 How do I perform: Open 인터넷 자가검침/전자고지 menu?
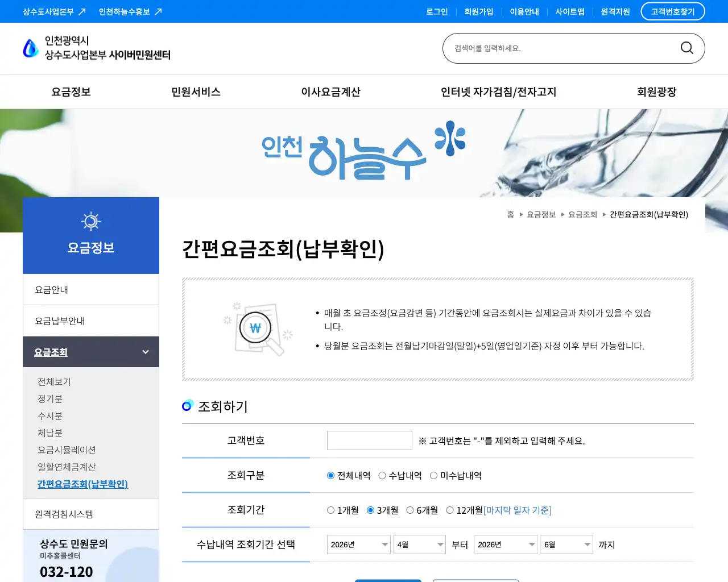tap(498, 92)
